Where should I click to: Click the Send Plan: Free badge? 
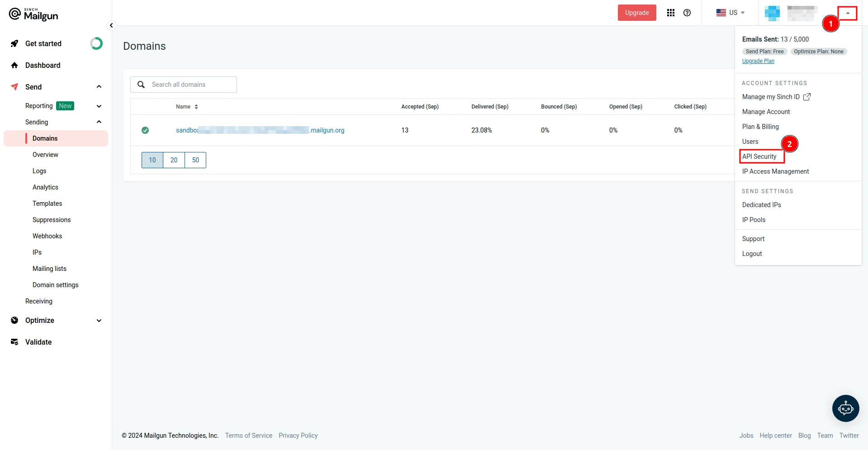pyautogui.click(x=764, y=52)
